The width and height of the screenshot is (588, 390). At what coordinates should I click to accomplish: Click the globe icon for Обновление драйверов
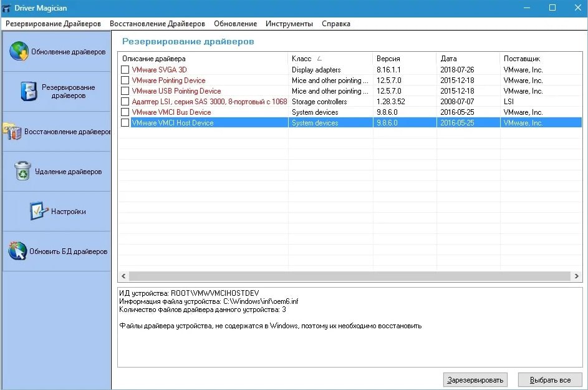(x=19, y=52)
